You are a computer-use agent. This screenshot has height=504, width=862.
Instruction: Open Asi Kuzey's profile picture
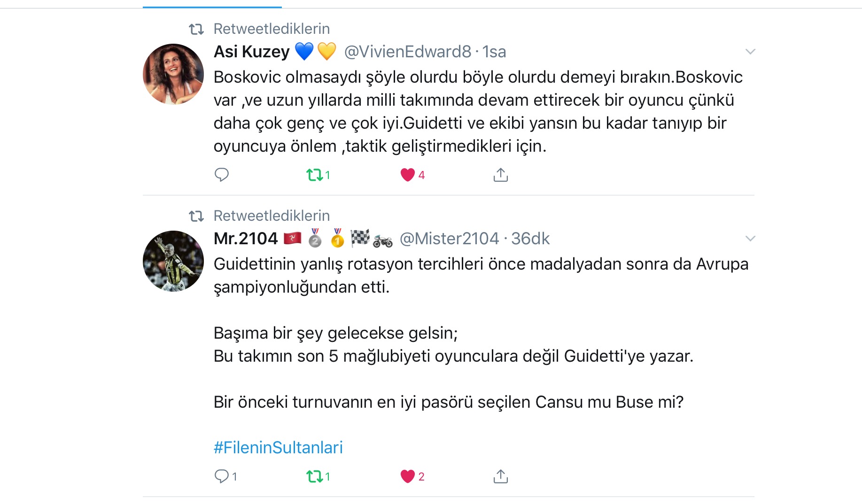173,74
